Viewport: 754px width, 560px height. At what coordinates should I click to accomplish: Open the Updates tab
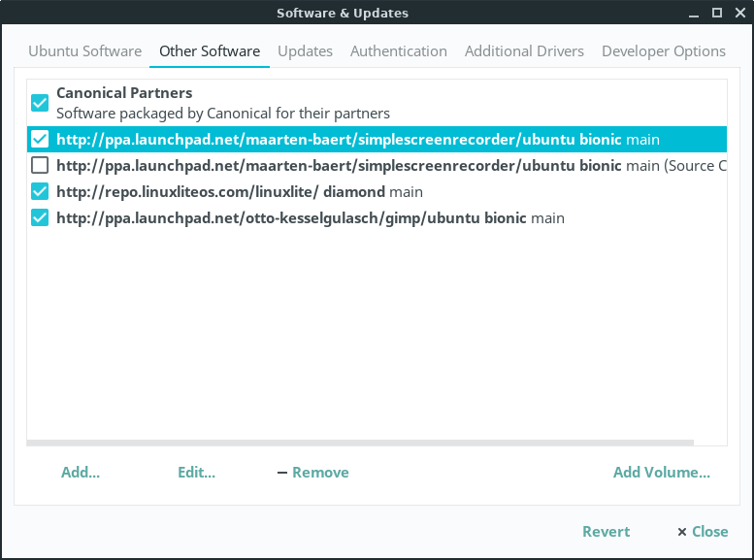pyautogui.click(x=305, y=51)
